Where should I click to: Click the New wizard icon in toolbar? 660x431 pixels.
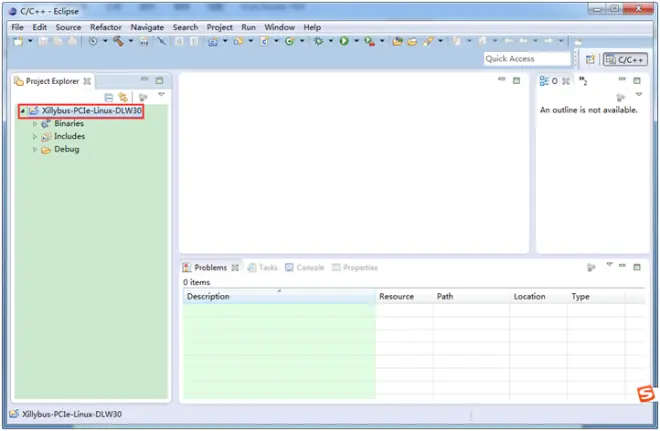(x=18, y=41)
